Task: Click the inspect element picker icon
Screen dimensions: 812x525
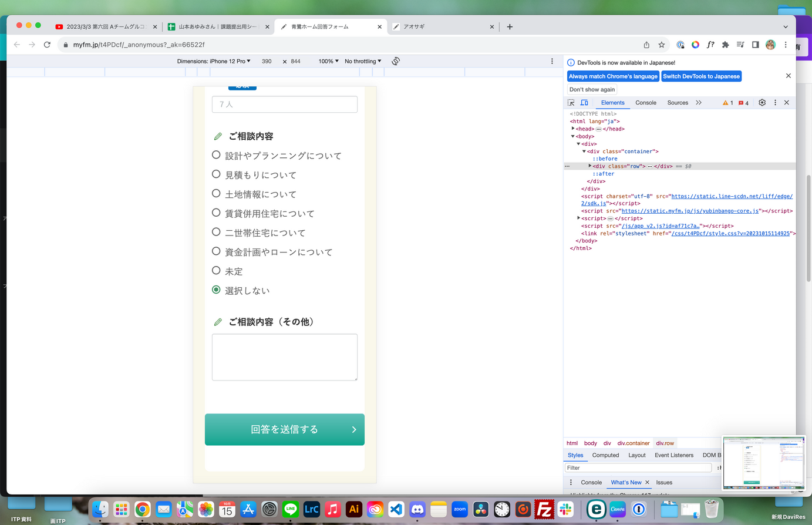Action: pos(571,103)
